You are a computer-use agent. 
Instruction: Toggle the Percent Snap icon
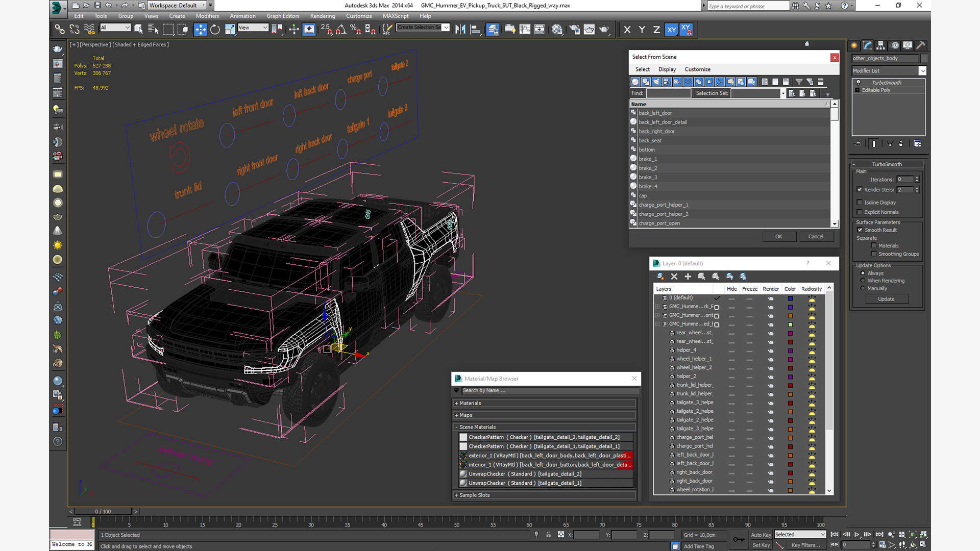click(356, 30)
